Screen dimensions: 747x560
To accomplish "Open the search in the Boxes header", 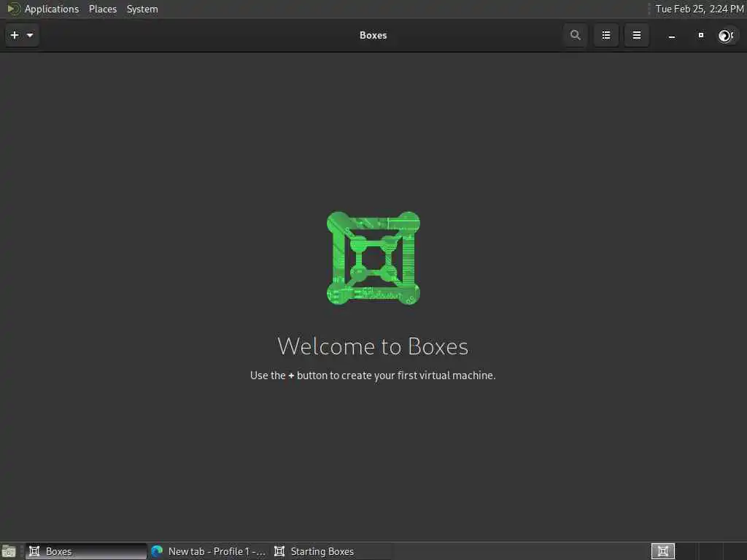I will point(575,35).
